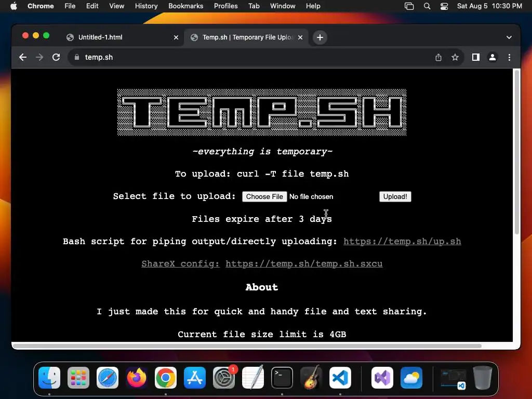The width and height of the screenshot is (532, 399).
Task: Open the Weather app from the Dock
Action: [411, 378]
